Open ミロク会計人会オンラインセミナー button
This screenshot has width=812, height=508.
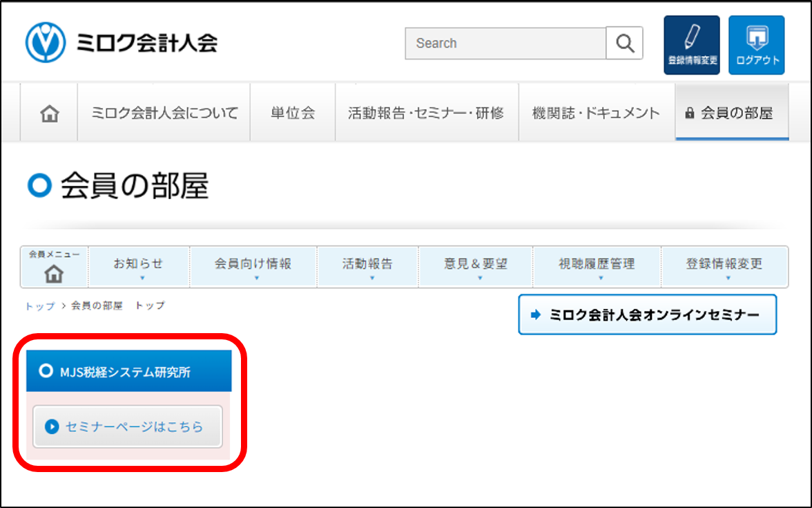pos(648,314)
